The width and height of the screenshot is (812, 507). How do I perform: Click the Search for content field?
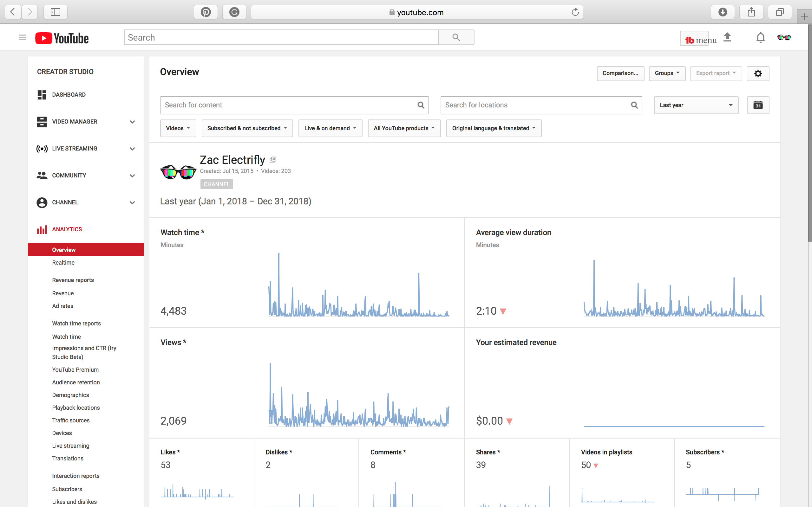[289, 105]
